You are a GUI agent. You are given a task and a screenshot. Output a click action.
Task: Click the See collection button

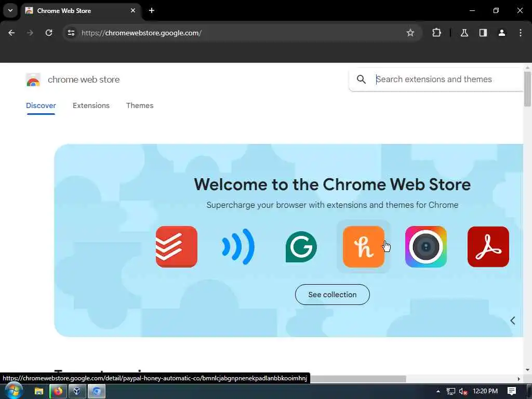point(332,295)
